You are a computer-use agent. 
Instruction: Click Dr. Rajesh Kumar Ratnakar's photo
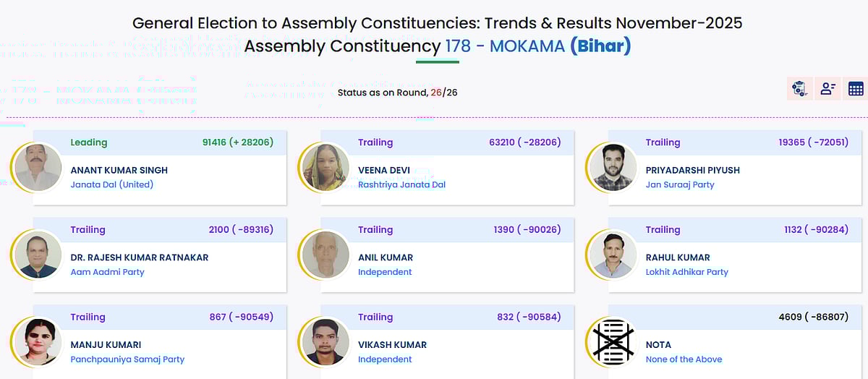point(38,255)
